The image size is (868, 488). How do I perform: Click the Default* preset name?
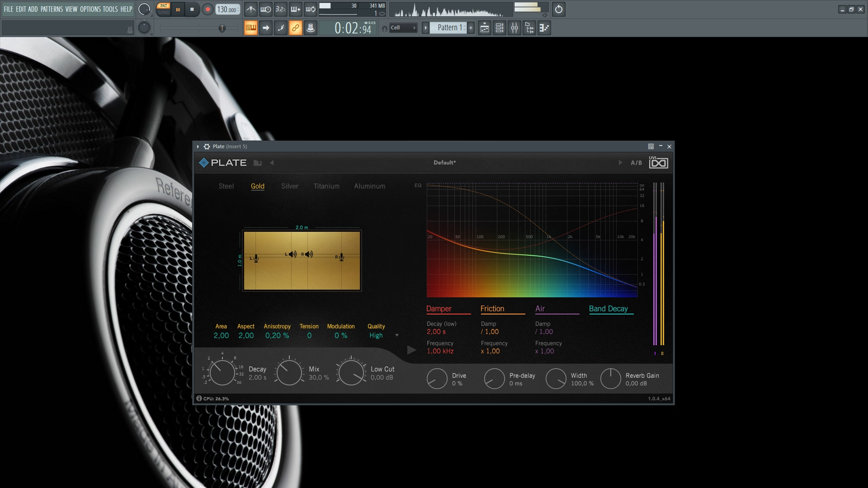click(x=445, y=163)
